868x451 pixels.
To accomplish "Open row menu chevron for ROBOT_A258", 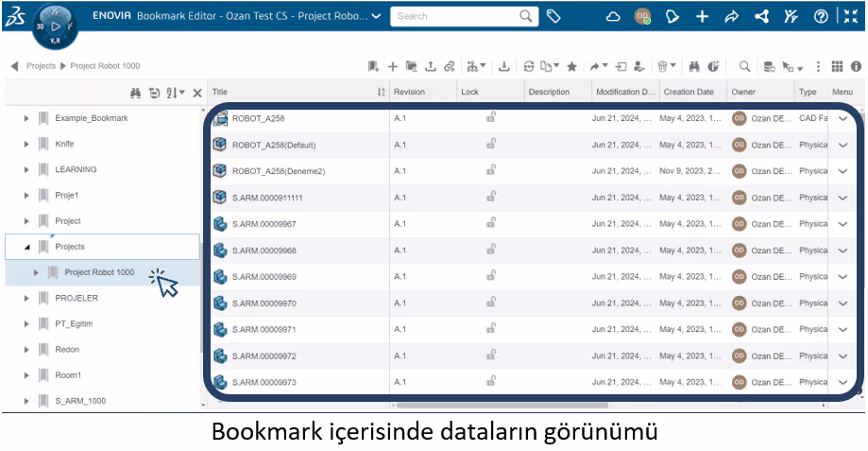I will (842, 118).
